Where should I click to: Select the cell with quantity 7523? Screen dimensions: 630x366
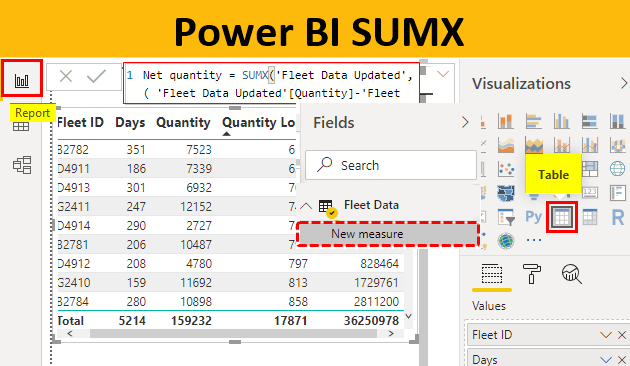tap(199, 149)
